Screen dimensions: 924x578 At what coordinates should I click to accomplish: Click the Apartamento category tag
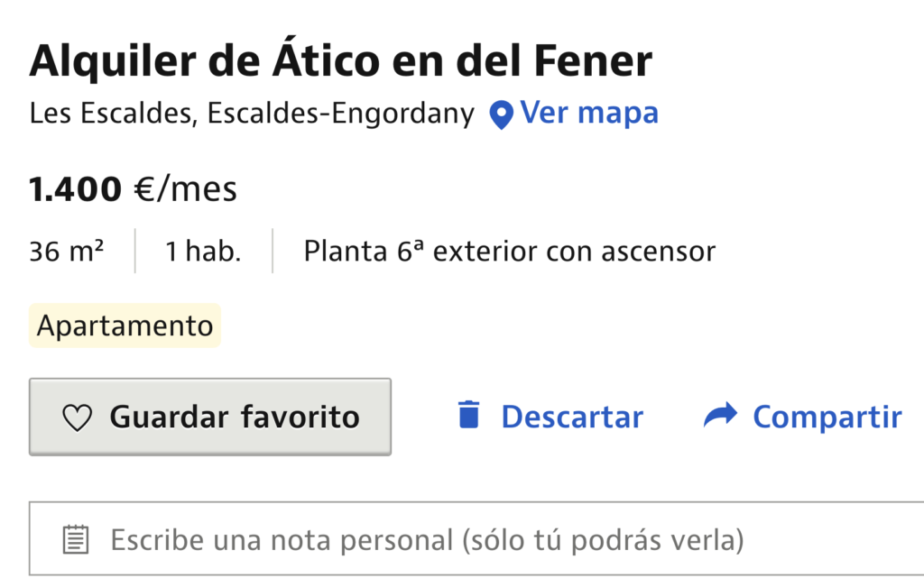coord(125,326)
